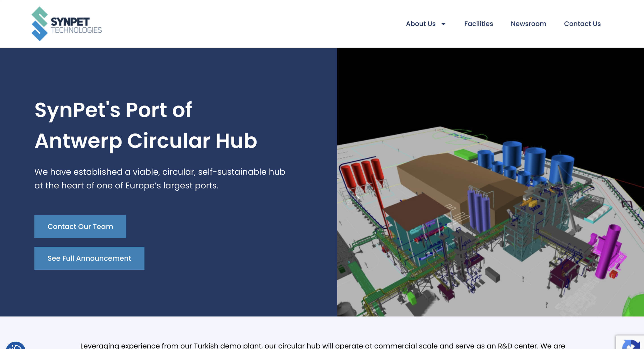Viewport: 644px width, 349px height.
Task: Expand the About Us dropdown arrow
Action: click(443, 24)
